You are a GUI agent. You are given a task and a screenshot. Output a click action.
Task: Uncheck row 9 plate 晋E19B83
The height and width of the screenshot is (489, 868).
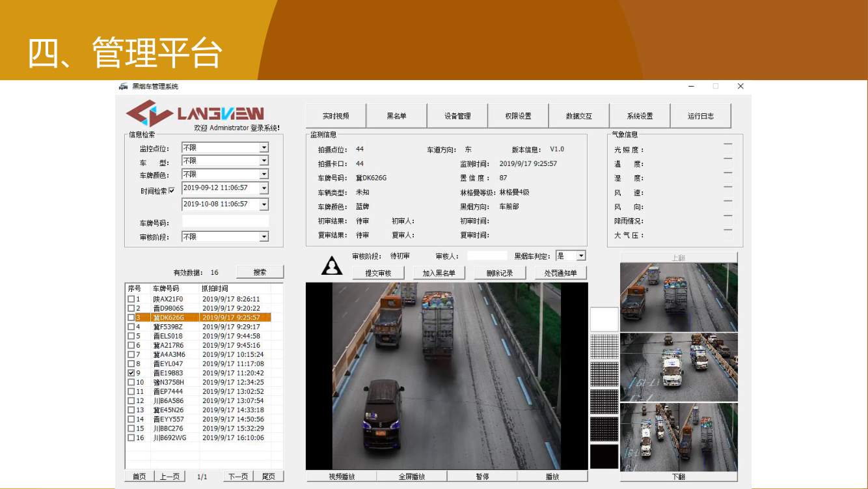click(131, 373)
